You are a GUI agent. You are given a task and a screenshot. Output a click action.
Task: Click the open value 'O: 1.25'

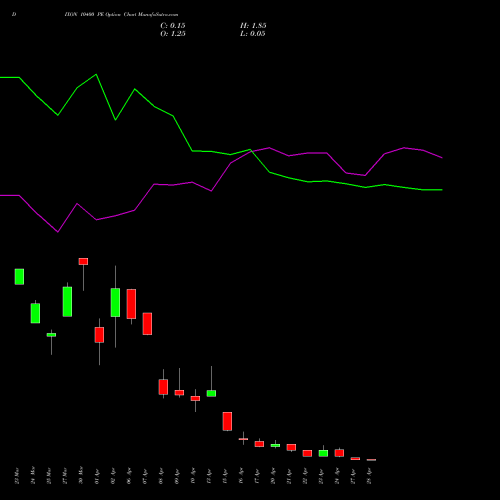tap(173, 34)
